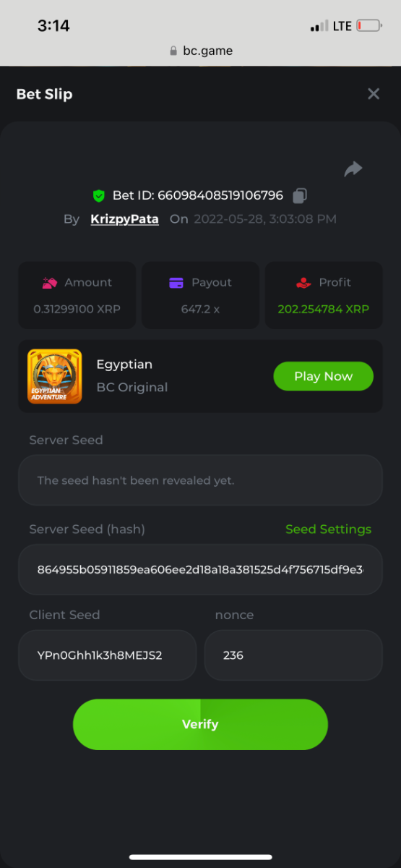Screen dimensions: 401x868
Task: Tap the 202.254784 XRP profit value
Action: 324,309
